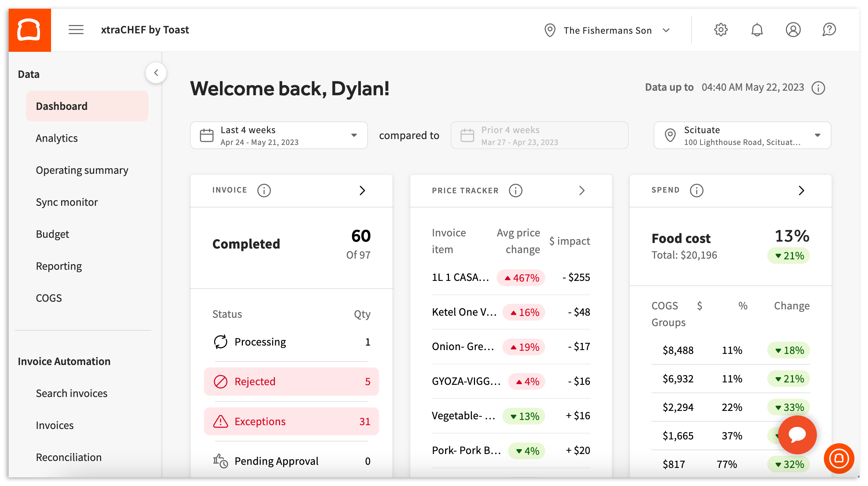Open the user account profile icon
Screen dimensions: 868x486
point(793,30)
